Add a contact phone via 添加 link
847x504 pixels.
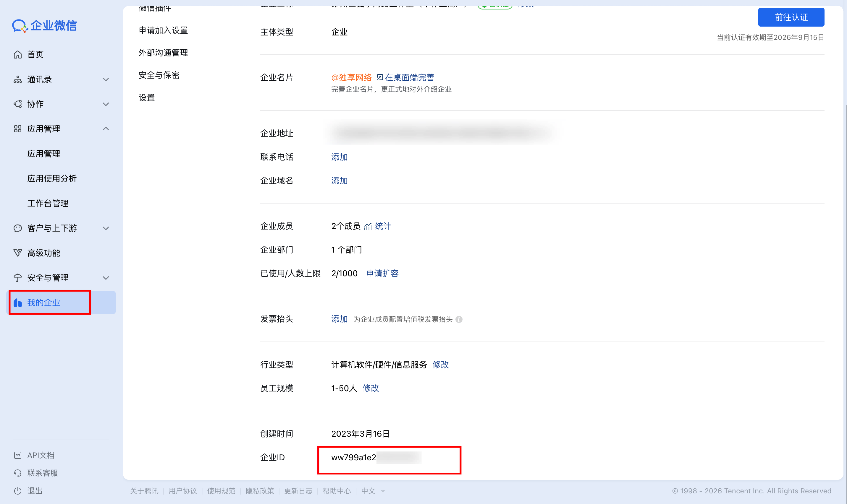339,157
